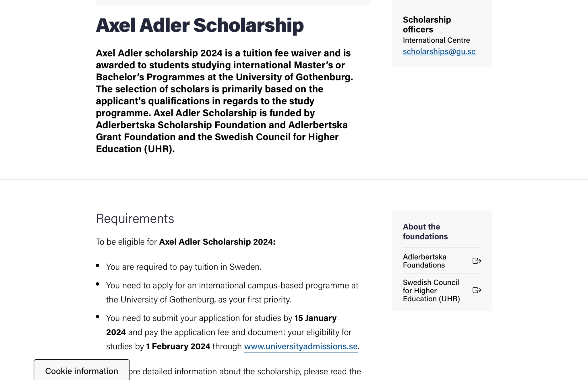Click the scholarships@gu.se email link
588x380 pixels.
pos(439,52)
